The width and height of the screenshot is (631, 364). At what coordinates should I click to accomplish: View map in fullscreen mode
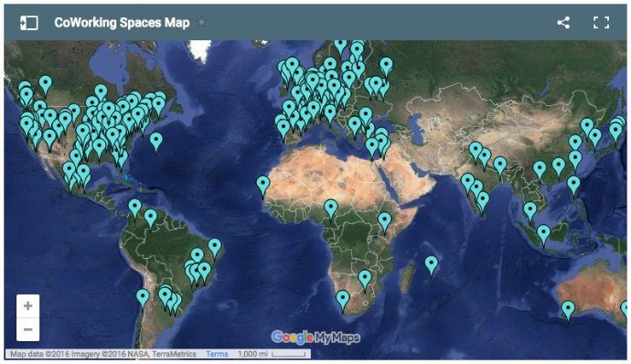[x=601, y=23]
